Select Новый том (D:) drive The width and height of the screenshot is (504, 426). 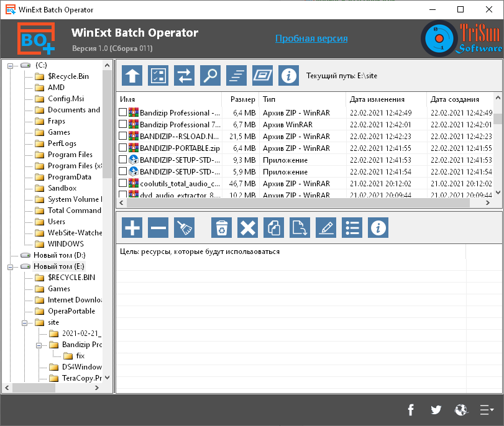point(60,255)
